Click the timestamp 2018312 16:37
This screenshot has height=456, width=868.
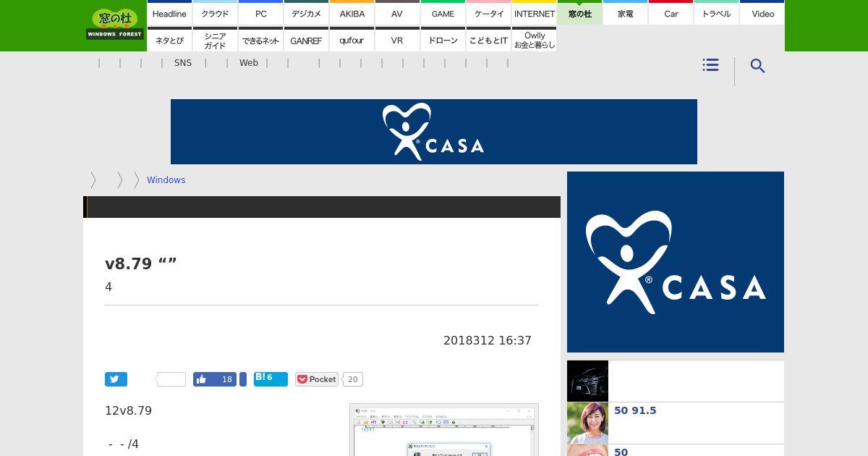pyautogui.click(x=488, y=340)
